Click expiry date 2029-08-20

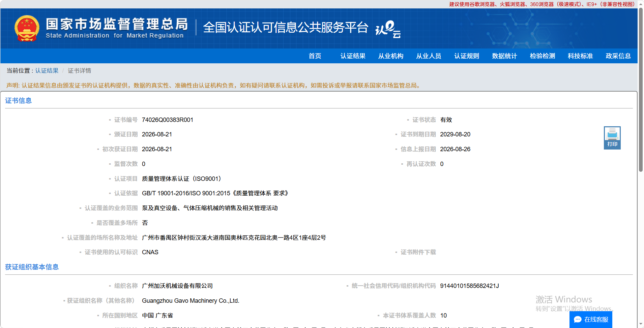[x=455, y=134]
